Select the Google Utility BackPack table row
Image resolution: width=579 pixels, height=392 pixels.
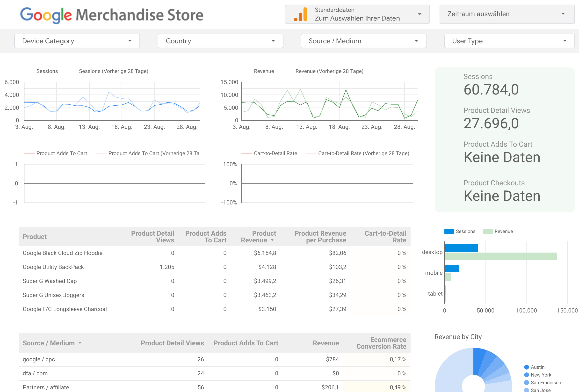pyautogui.click(x=174, y=267)
